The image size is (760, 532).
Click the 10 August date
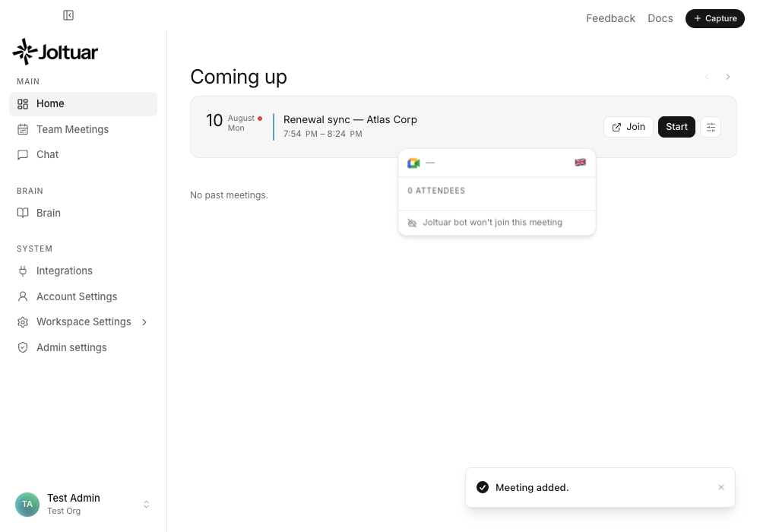click(x=233, y=122)
